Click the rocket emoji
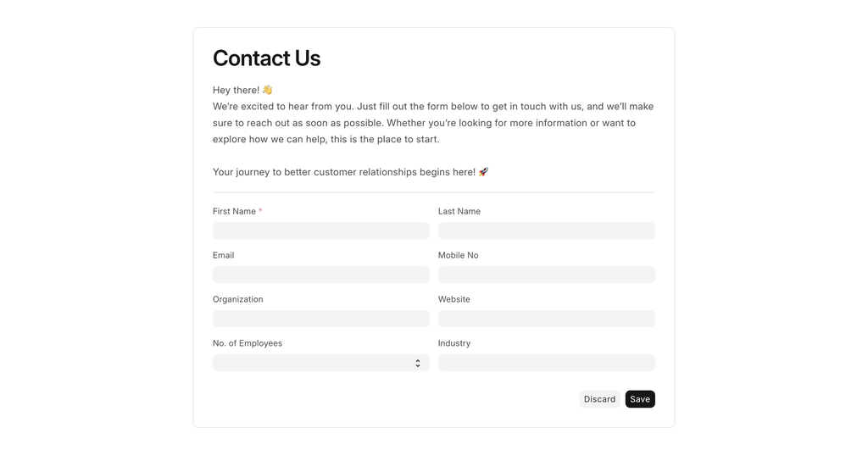This screenshot has width=868, height=450. pos(483,172)
